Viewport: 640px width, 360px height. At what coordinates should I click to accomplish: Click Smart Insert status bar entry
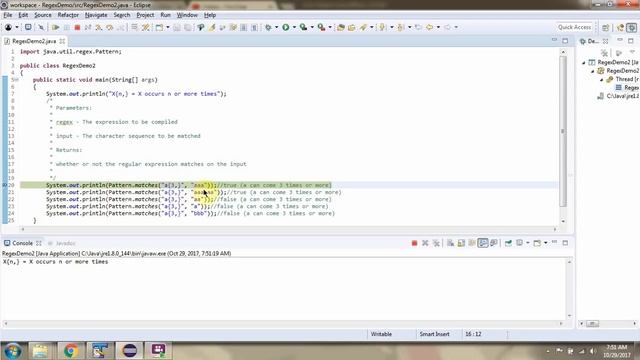(x=434, y=334)
